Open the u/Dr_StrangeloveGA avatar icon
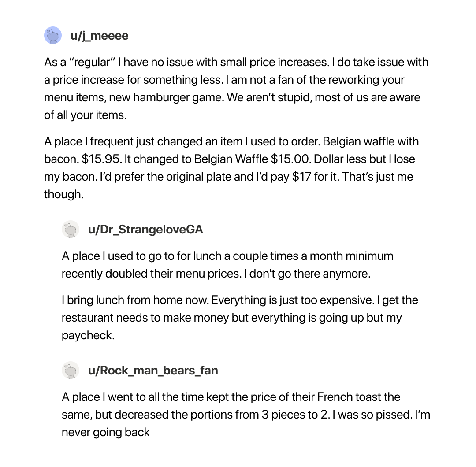 (x=70, y=230)
